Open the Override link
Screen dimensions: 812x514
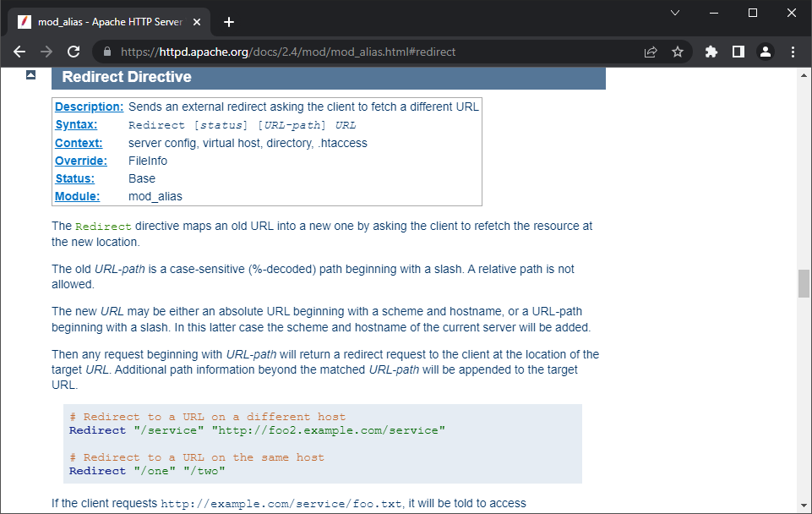[x=81, y=161]
